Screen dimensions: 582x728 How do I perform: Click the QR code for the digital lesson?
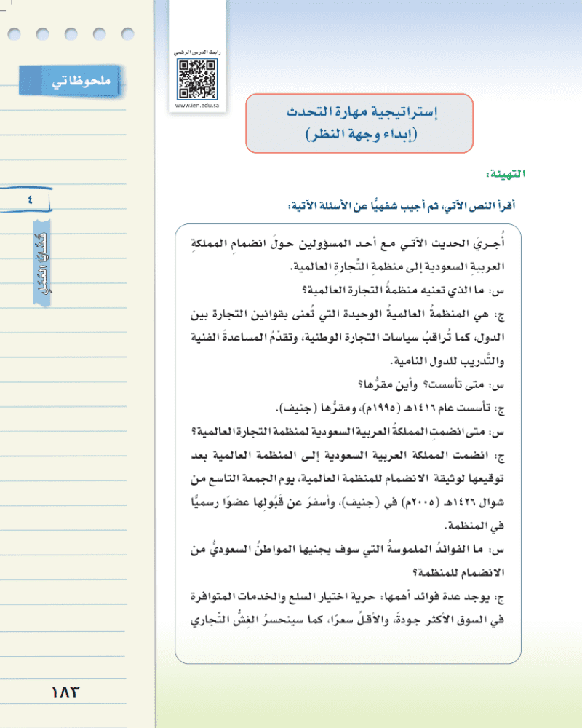click(x=197, y=79)
